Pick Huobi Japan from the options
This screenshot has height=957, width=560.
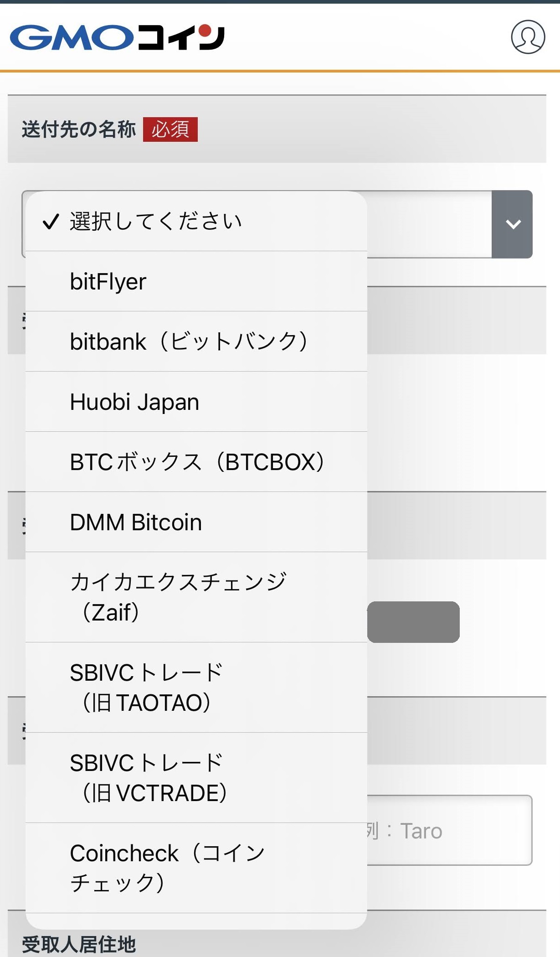coord(134,402)
